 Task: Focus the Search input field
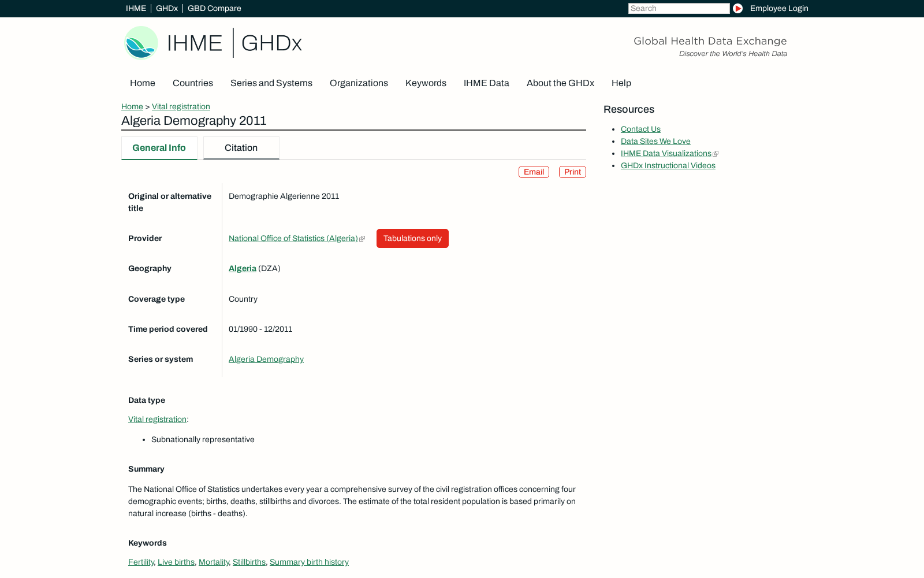pos(679,8)
